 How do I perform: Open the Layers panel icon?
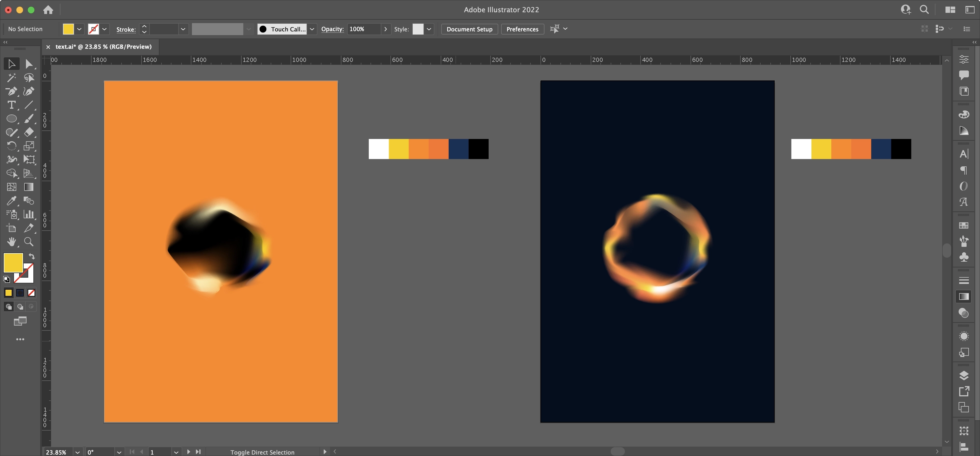[964, 376]
